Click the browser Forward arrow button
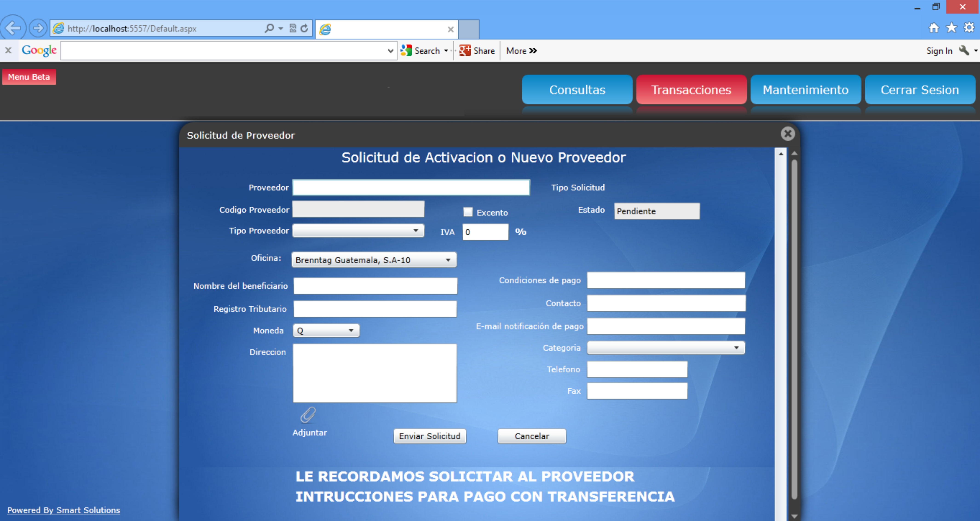This screenshot has width=980, height=521. (x=38, y=28)
